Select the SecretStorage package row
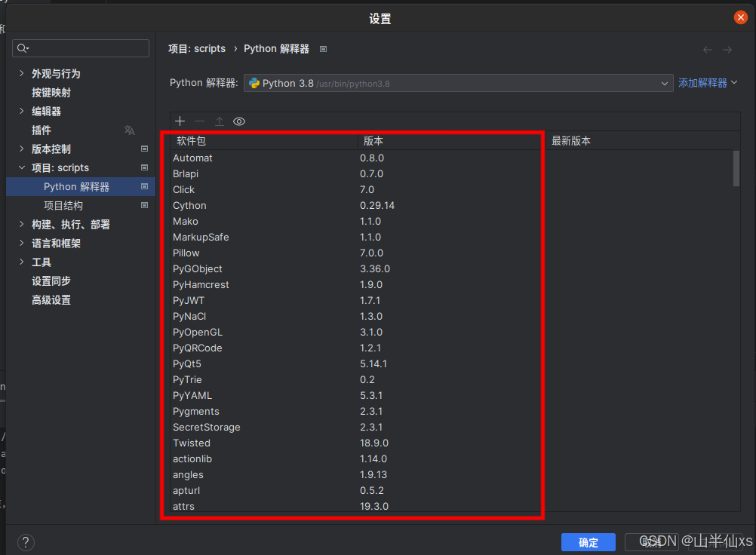This screenshot has height=555, width=756. click(x=452, y=428)
